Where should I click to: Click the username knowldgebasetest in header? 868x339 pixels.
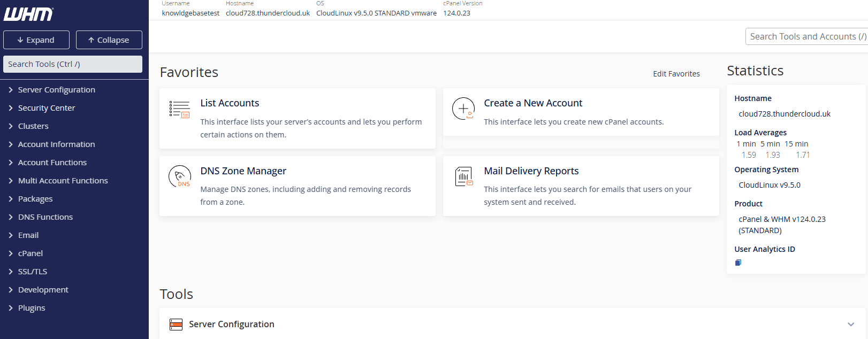(x=191, y=13)
